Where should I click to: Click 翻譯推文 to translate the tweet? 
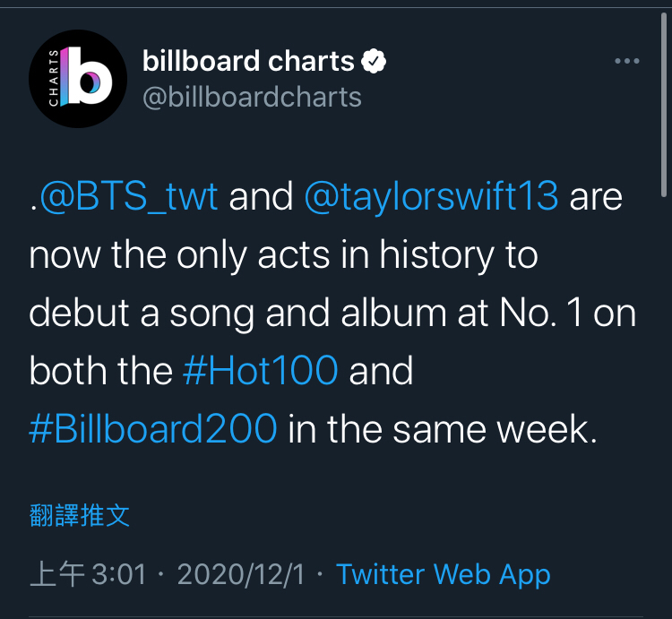pos(79,515)
